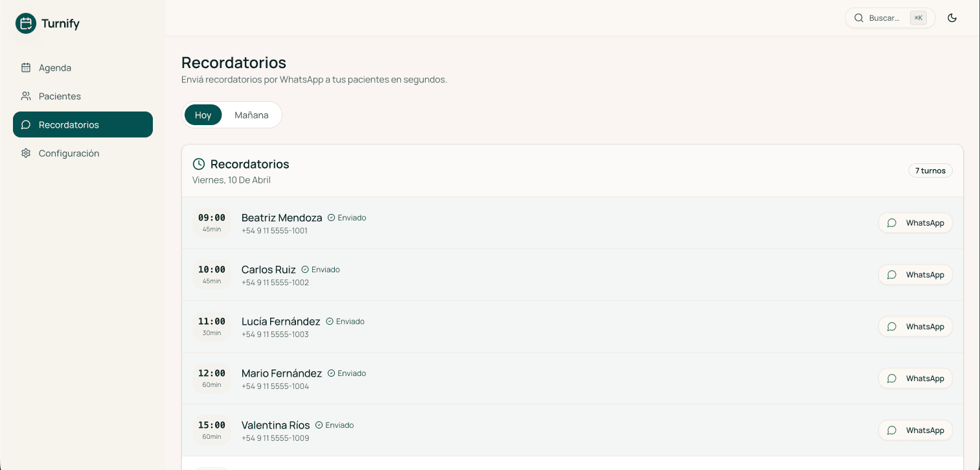
Task: Click the 7 turnos badge
Action: tap(930, 170)
